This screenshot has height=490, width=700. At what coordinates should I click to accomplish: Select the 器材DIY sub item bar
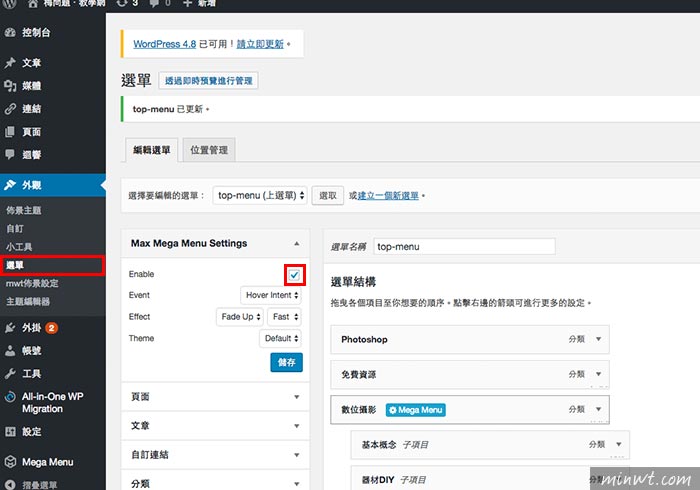coord(490,478)
